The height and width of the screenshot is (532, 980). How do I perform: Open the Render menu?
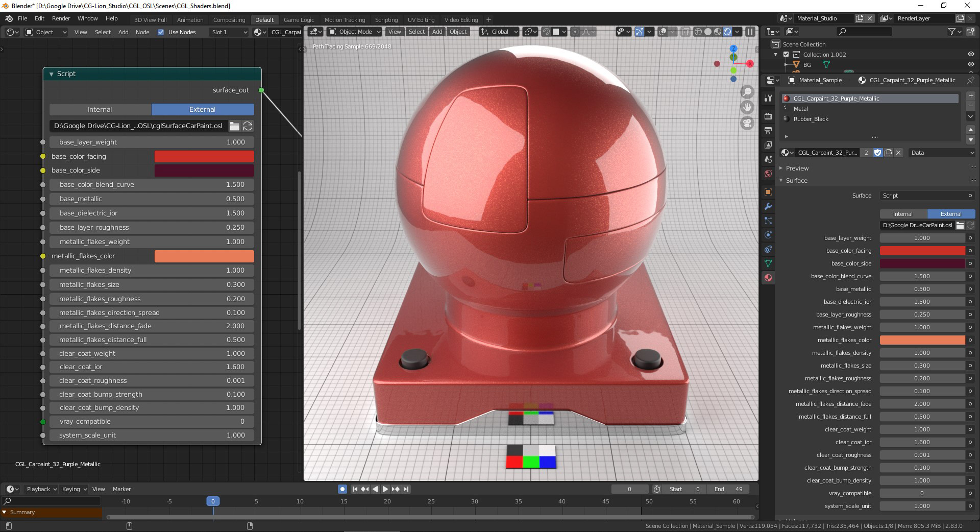pos(61,18)
